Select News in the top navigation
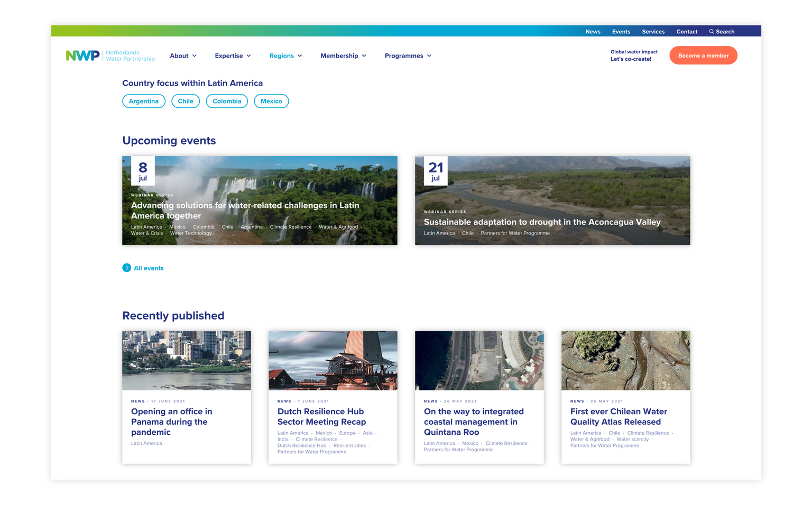The image size is (812, 505). tap(593, 31)
